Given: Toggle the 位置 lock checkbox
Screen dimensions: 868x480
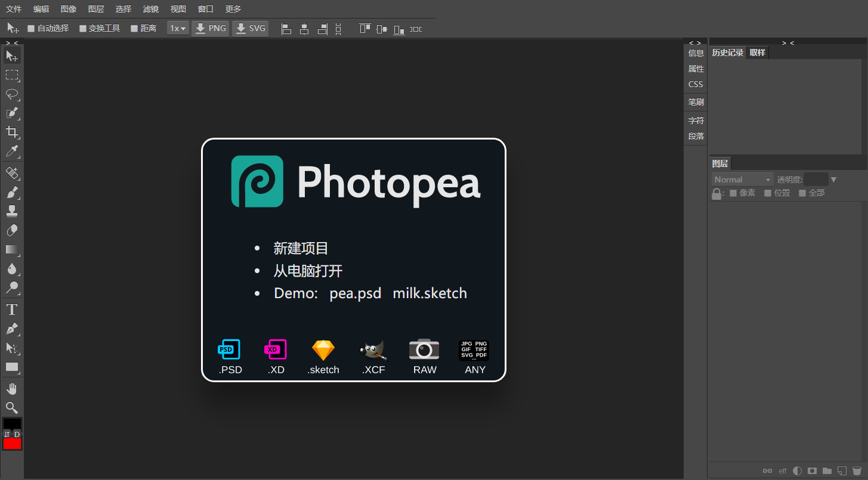Looking at the screenshot, I should pyautogui.click(x=768, y=193).
